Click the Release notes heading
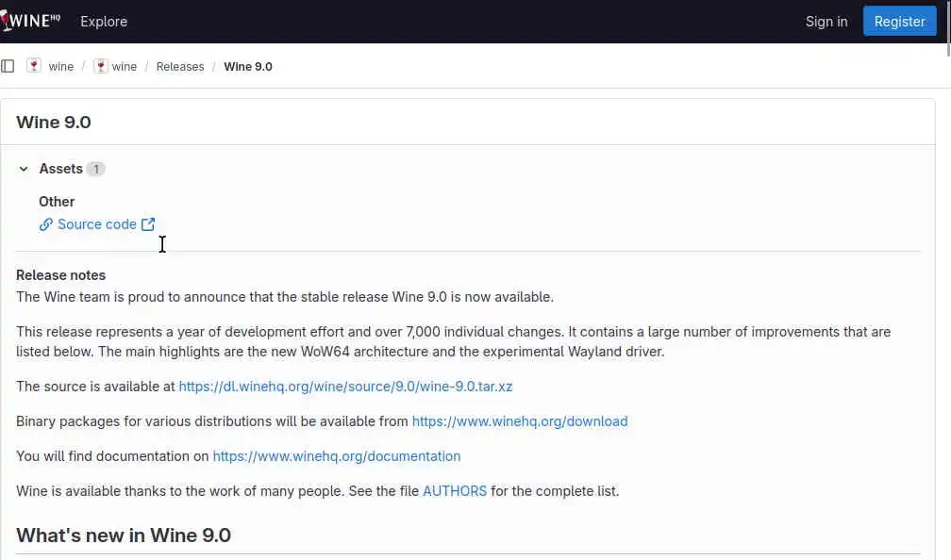951x560 pixels. pos(60,275)
